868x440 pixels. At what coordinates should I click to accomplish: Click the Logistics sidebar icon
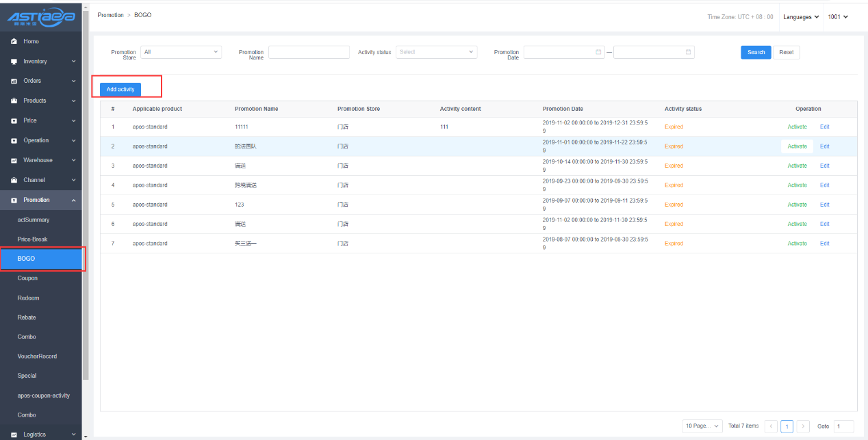pos(14,435)
